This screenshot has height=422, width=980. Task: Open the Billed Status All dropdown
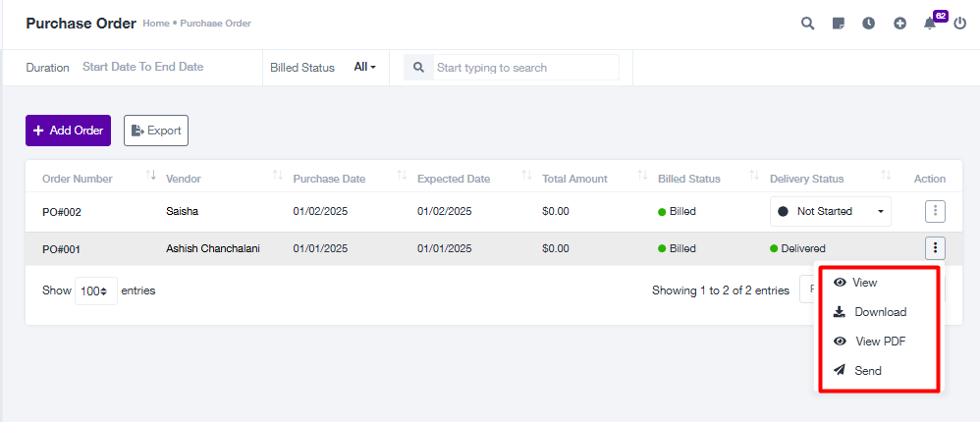click(x=365, y=67)
